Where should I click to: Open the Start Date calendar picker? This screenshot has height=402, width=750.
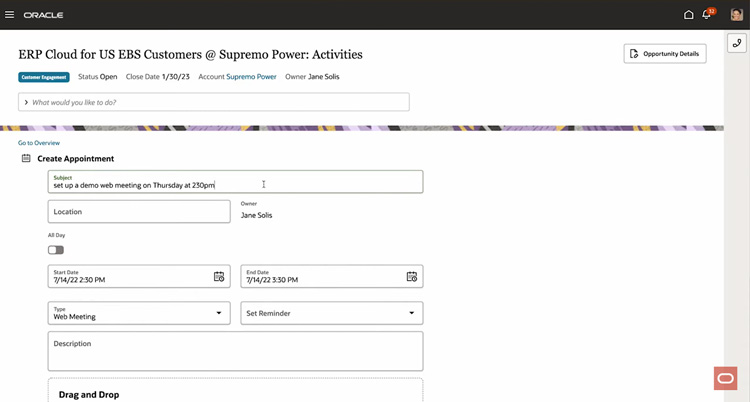click(x=218, y=277)
